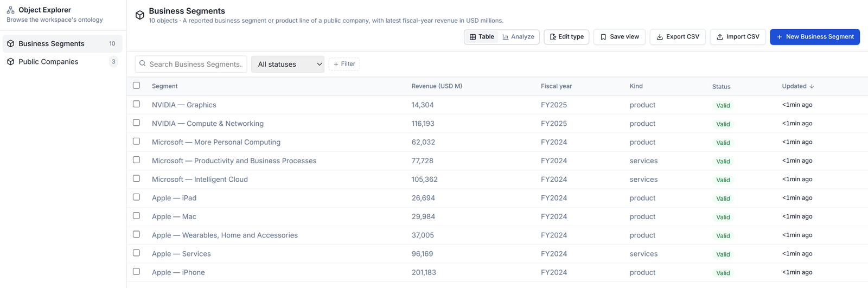Tick the Apple — iPhone row checkbox
The width and height of the screenshot is (868, 288).
pyautogui.click(x=136, y=272)
